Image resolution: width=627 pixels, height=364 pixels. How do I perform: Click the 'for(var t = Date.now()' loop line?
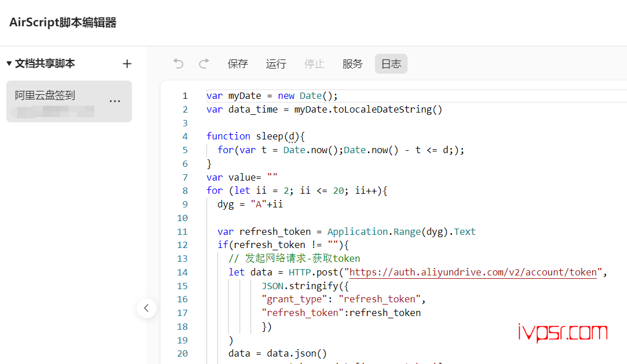pyautogui.click(x=341, y=150)
